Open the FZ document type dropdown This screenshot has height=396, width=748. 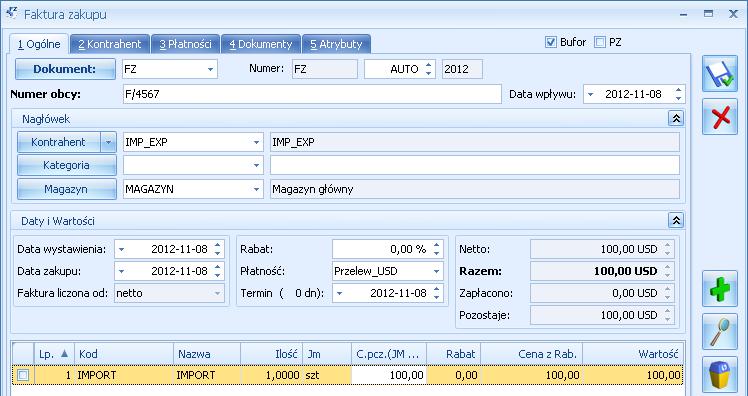coord(210,69)
